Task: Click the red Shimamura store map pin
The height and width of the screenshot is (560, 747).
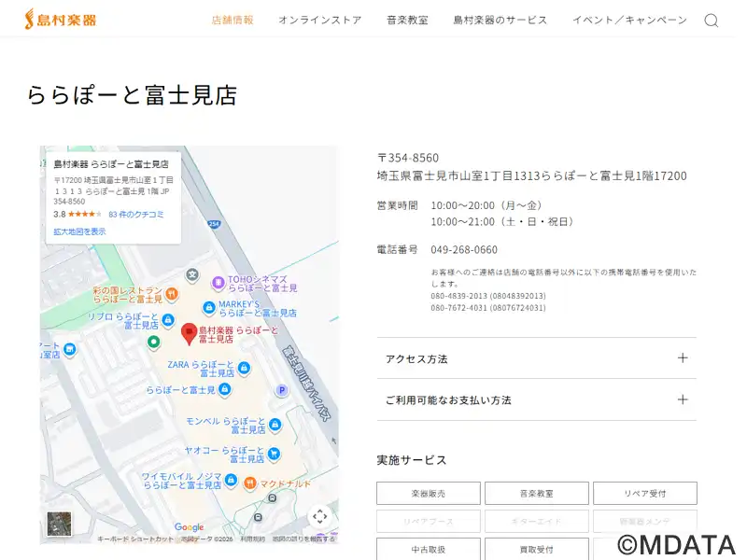Action: [x=189, y=332]
